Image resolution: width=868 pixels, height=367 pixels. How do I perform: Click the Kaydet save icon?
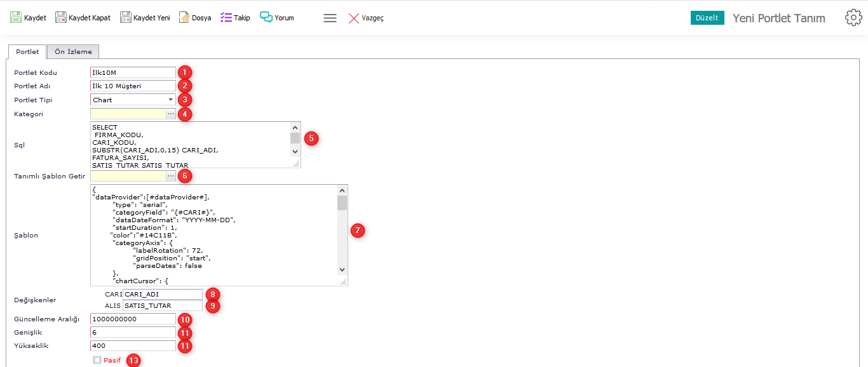(x=16, y=18)
